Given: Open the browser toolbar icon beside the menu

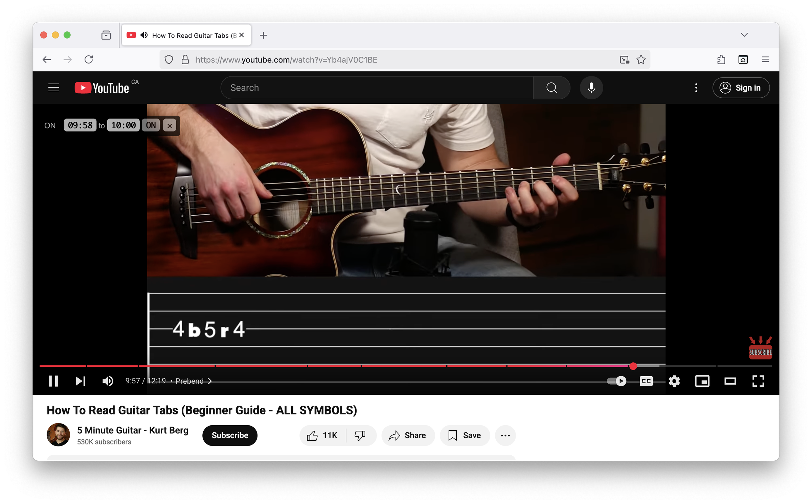Looking at the screenshot, I should (x=743, y=60).
